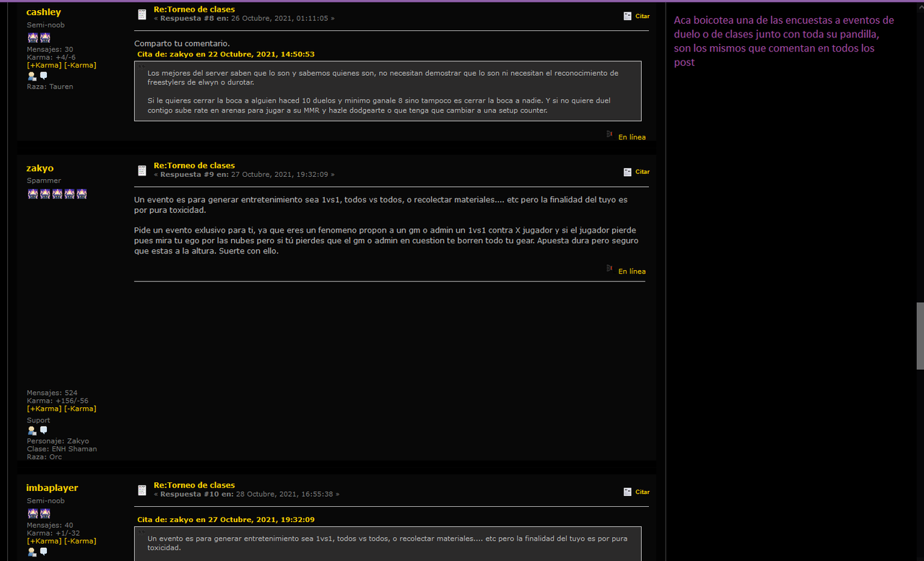Send cashley a message via the speech bubble icon
Screen dimensions: 924x561
coord(43,76)
